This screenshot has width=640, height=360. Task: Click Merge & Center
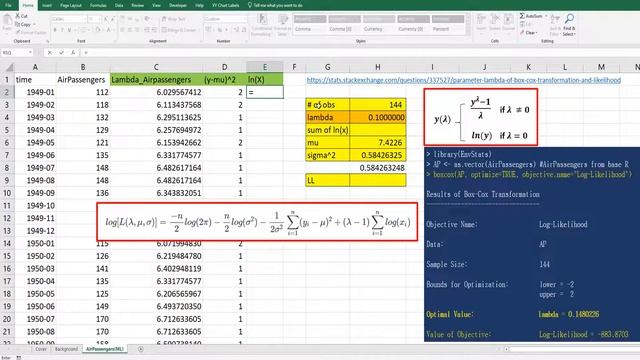point(179,30)
